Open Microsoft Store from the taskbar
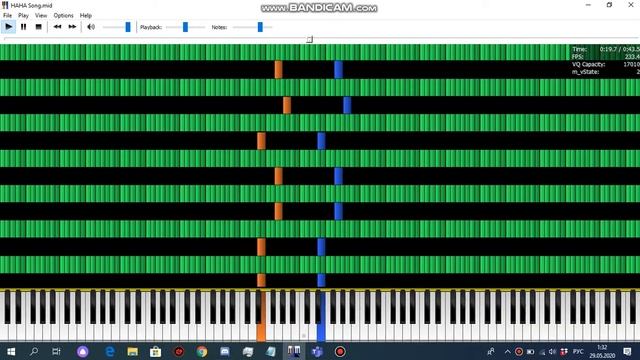The image size is (640, 360). [x=156, y=351]
